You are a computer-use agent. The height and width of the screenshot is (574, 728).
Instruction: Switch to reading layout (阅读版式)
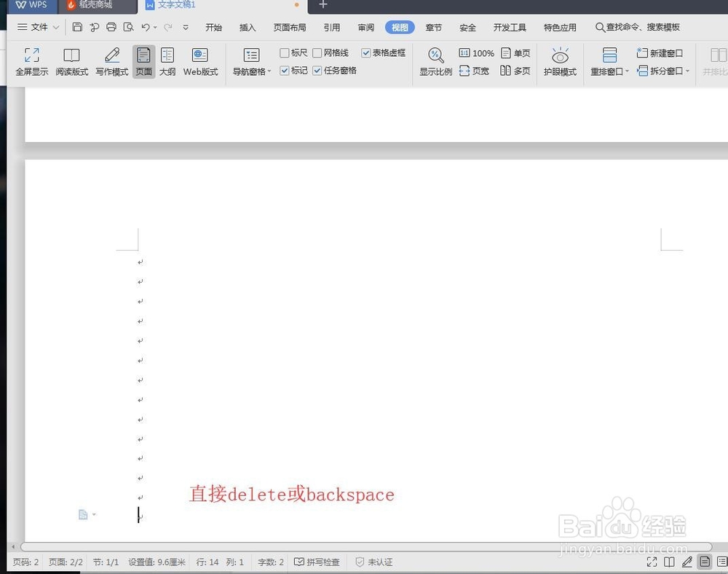[x=71, y=61]
